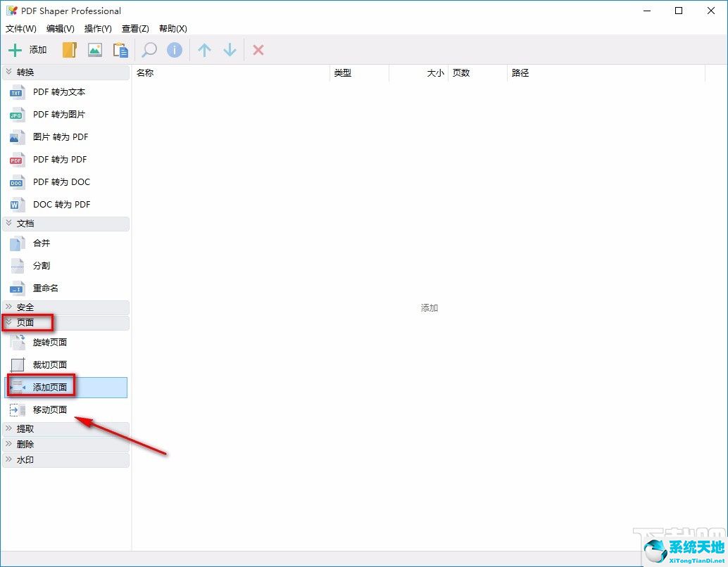Expand the 安全 section
Viewport: 728px width, 567px height.
24,307
